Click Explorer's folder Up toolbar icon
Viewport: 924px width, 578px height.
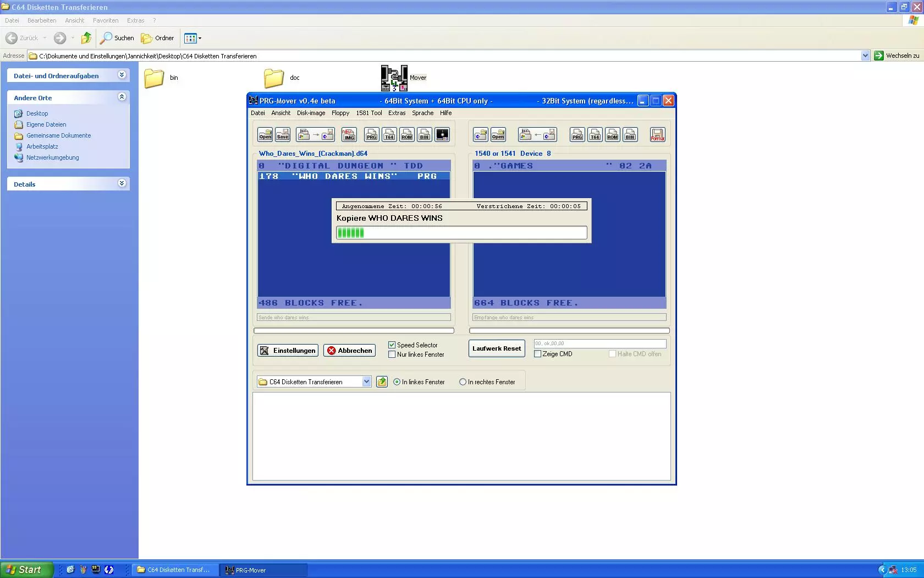click(x=86, y=38)
